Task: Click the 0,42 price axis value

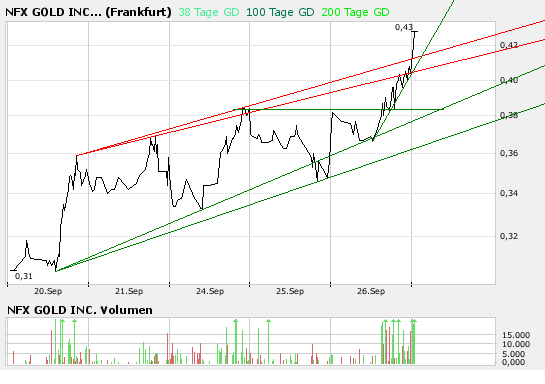Action: pos(509,45)
